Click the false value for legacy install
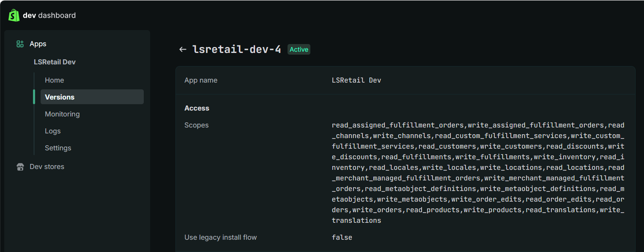The height and width of the screenshot is (252, 644). 342,237
